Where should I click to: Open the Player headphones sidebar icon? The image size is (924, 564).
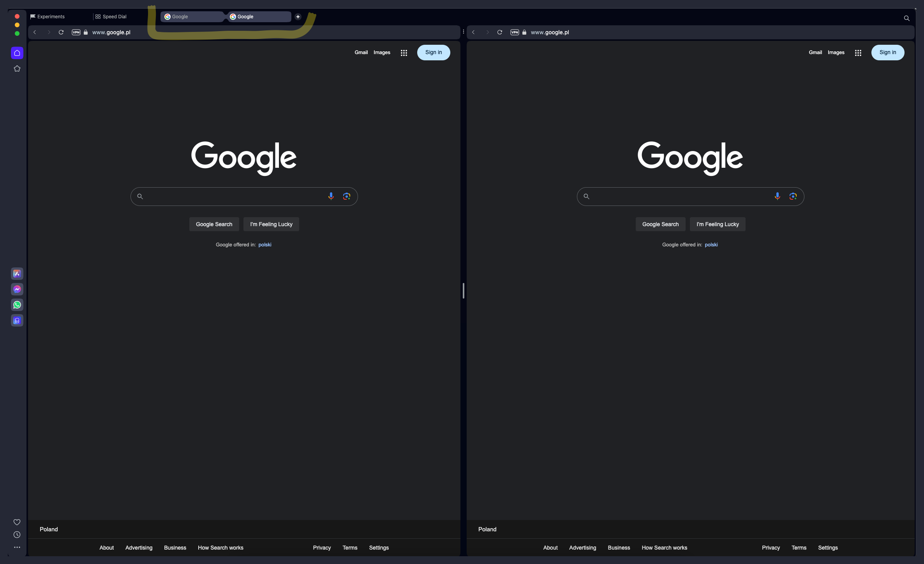[x=17, y=320]
